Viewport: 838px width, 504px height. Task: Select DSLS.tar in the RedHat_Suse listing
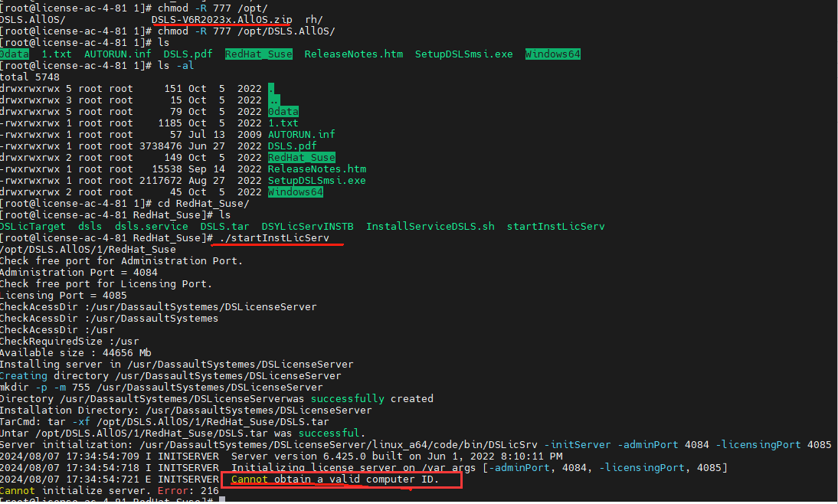click(225, 226)
